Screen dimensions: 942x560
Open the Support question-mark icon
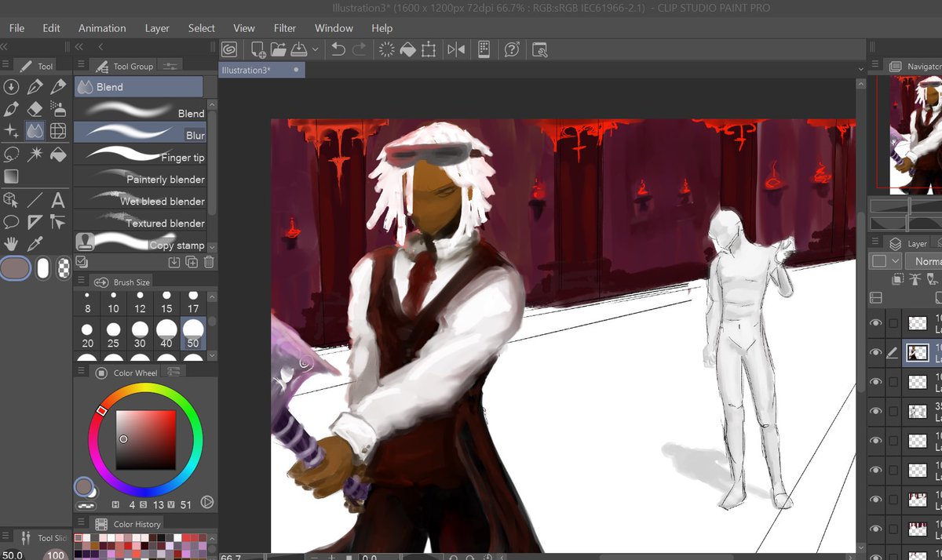tap(512, 49)
